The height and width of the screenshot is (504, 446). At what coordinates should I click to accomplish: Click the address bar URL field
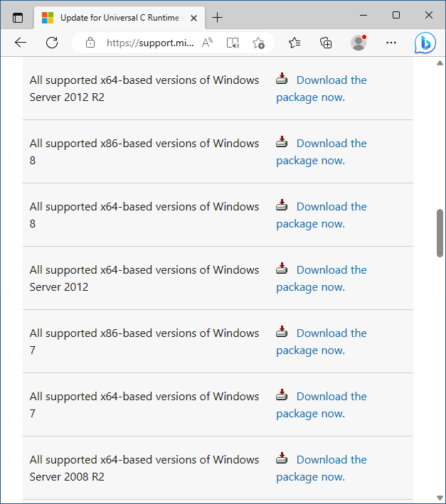[150, 43]
